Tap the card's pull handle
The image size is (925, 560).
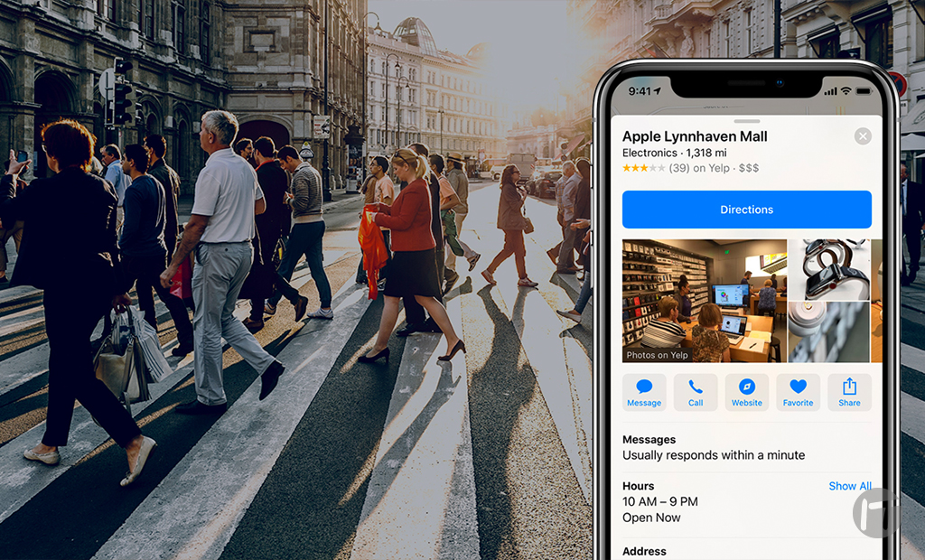(x=746, y=121)
